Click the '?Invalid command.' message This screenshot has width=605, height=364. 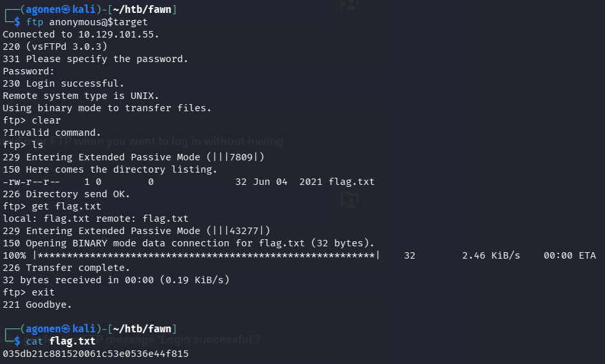pyautogui.click(x=52, y=133)
